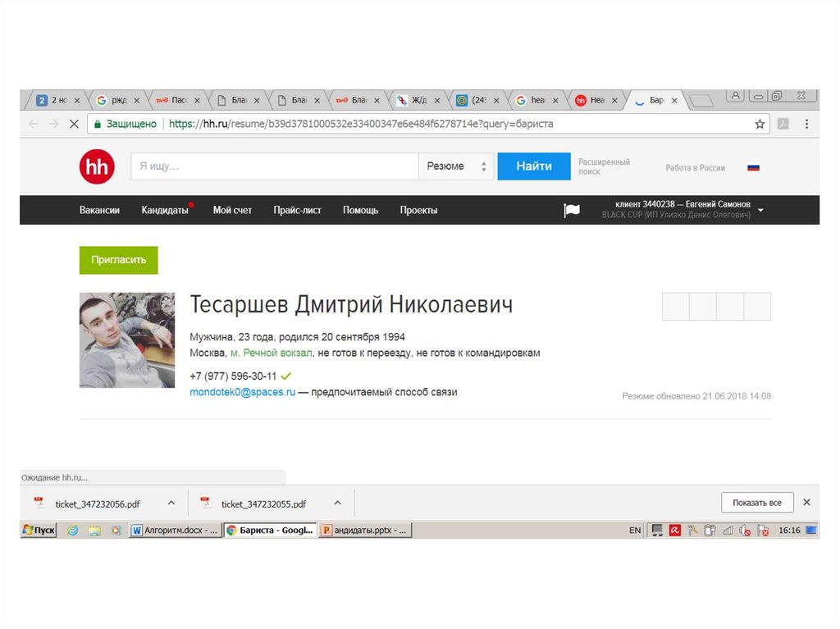Click the name Тесаршев Дмитрий Николаевич
The width and height of the screenshot is (840, 629).
coord(351,305)
